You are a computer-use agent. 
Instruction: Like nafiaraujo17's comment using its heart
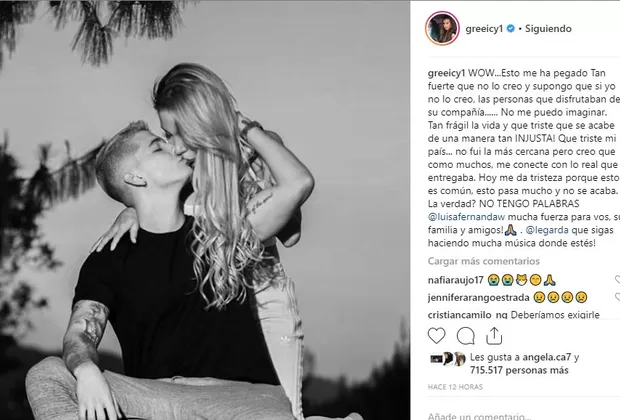click(x=618, y=280)
